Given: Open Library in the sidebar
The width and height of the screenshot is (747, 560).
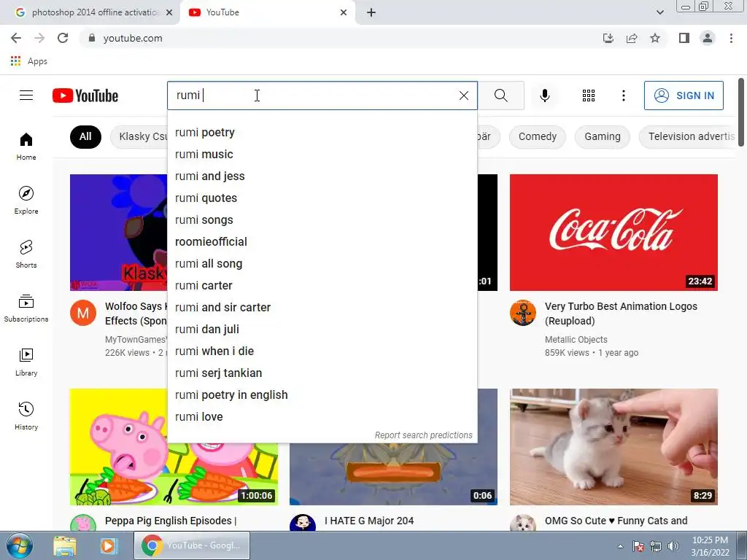Looking at the screenshot, I should click(26, 362).
